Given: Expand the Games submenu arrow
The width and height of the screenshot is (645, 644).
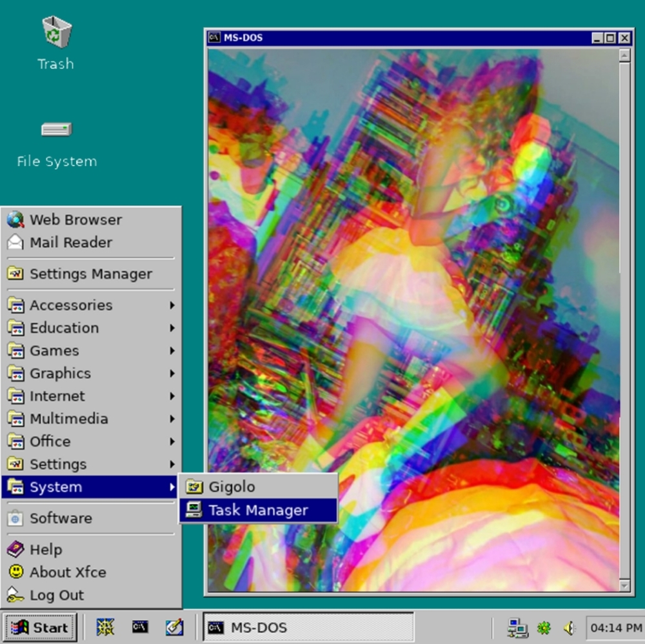Looking at the screenshot, I should coord(172,350).
